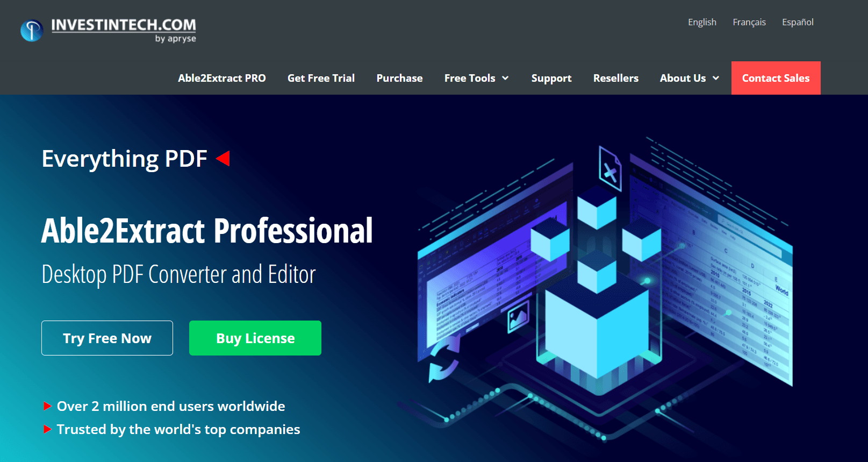The width and height of the screenshot is (868, 462).
Task: Click the green Buy License button
Action: [x=255, y=338]
